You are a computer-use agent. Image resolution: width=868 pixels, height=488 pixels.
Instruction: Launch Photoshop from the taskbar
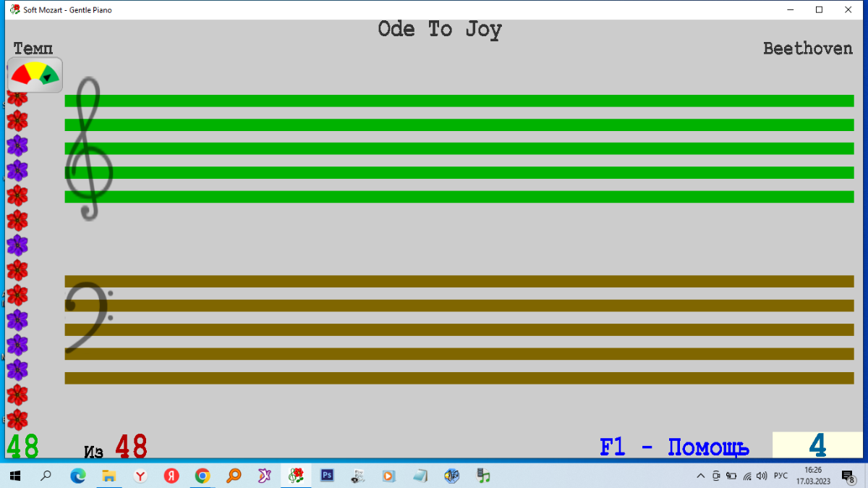click(327, 476)
